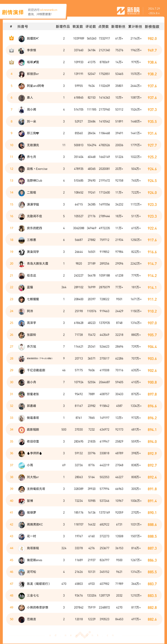Screen dimensions: 167x644
Task: Click 无敌灏克 profile avatar
Action: (x=21, y=145)
